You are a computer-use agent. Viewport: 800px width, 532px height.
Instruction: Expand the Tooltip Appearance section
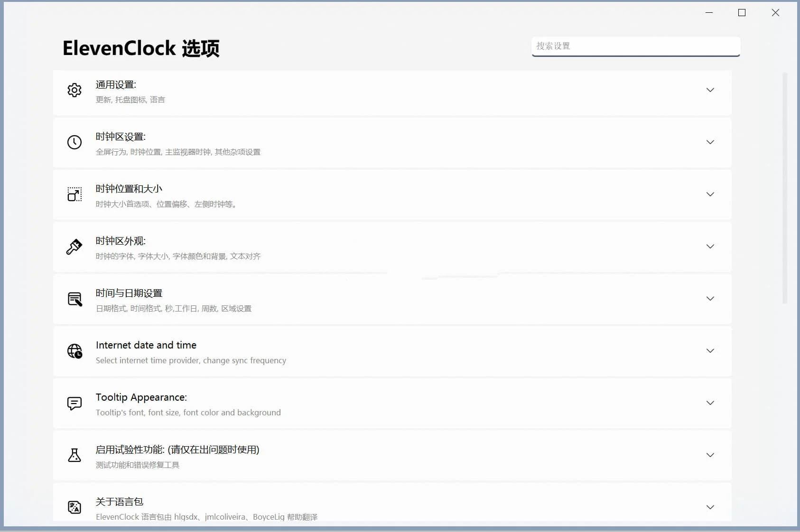[x=710, y=404]
